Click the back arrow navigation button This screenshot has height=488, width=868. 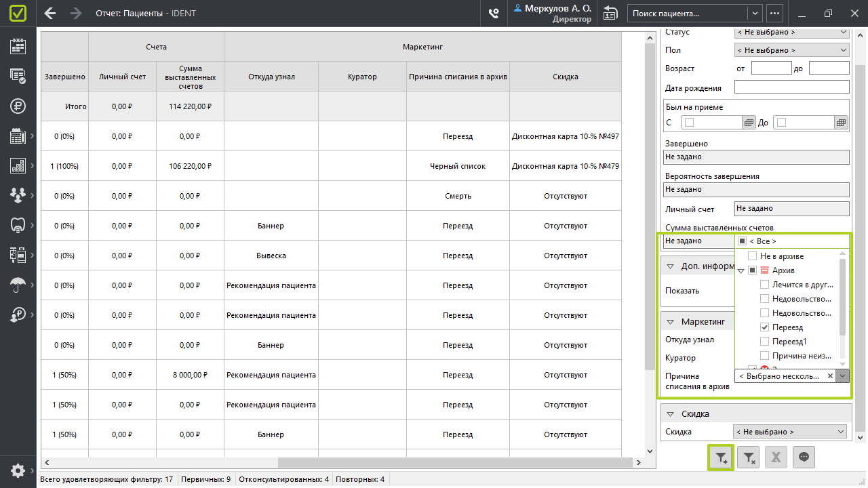click(50, 14)
